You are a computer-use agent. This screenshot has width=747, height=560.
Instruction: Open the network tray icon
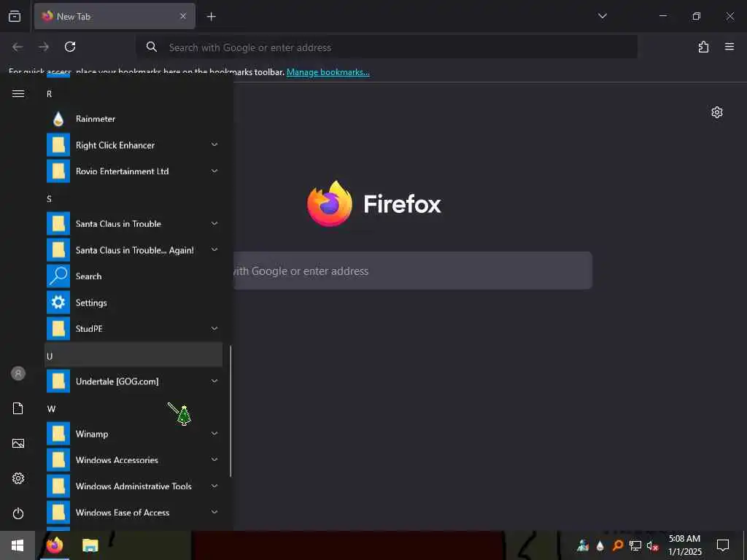click(x=635, y=545)
